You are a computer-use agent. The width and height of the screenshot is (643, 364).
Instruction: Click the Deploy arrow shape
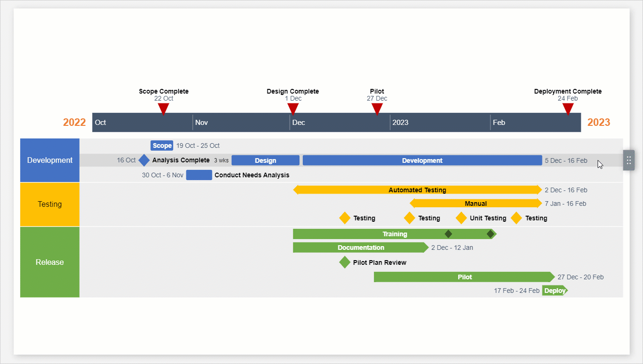pos(554,290)
